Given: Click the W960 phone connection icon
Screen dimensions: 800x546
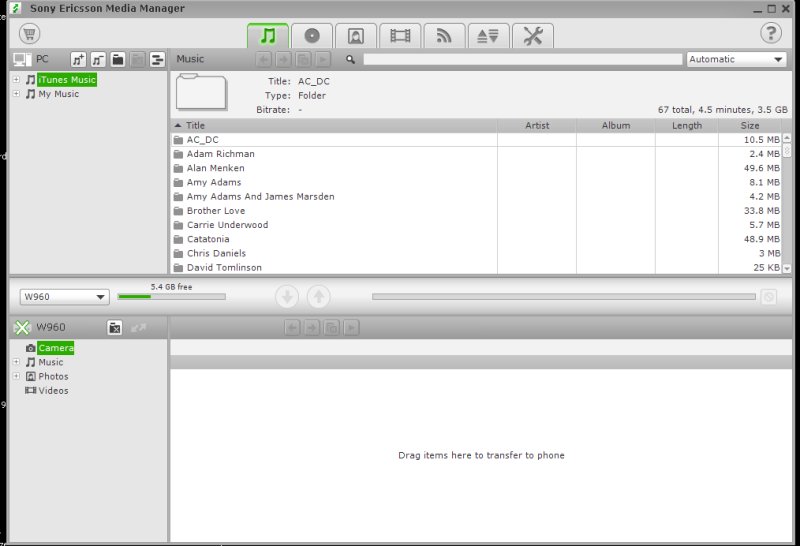Looking at the screenshot, I should coord(22,328).
